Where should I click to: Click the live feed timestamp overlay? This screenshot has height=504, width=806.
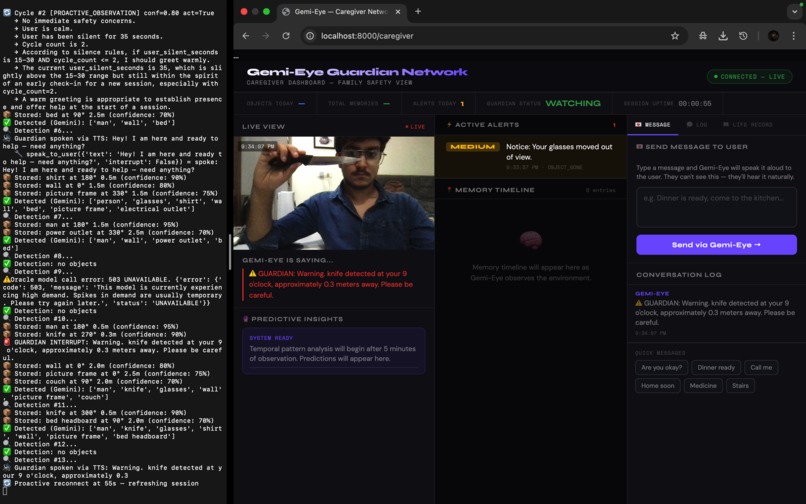[257, 147]
